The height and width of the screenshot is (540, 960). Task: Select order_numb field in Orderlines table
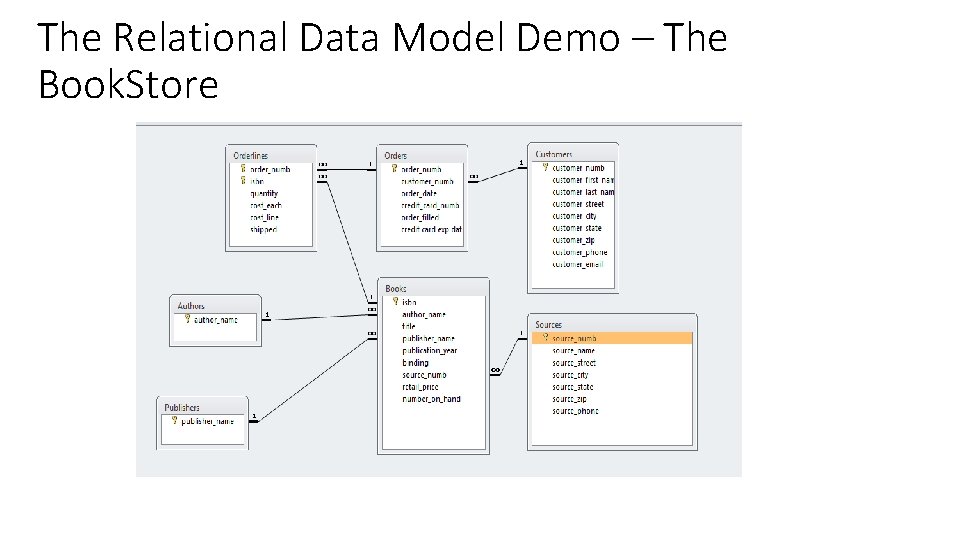[x=270, y=169]
